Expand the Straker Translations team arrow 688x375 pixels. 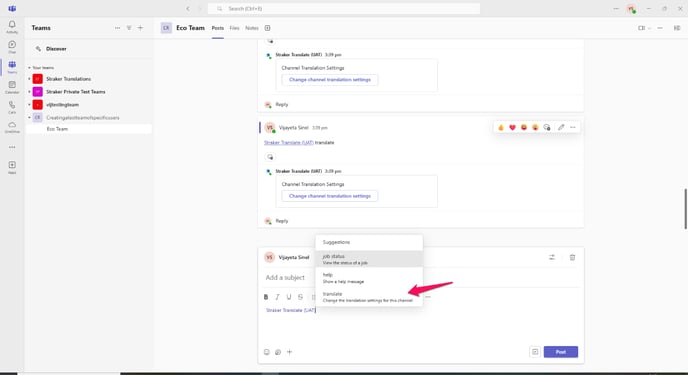[x=29, y=79]
